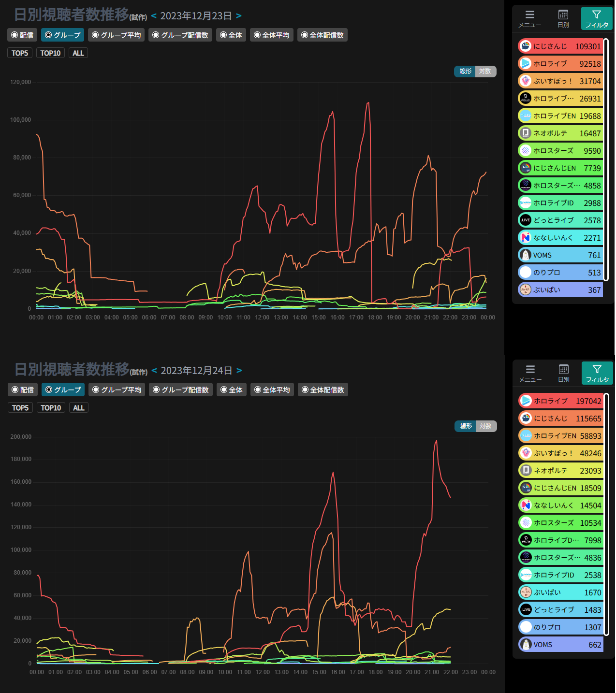Click にじさんじ icon beside 109301

[x=526, y=46]
